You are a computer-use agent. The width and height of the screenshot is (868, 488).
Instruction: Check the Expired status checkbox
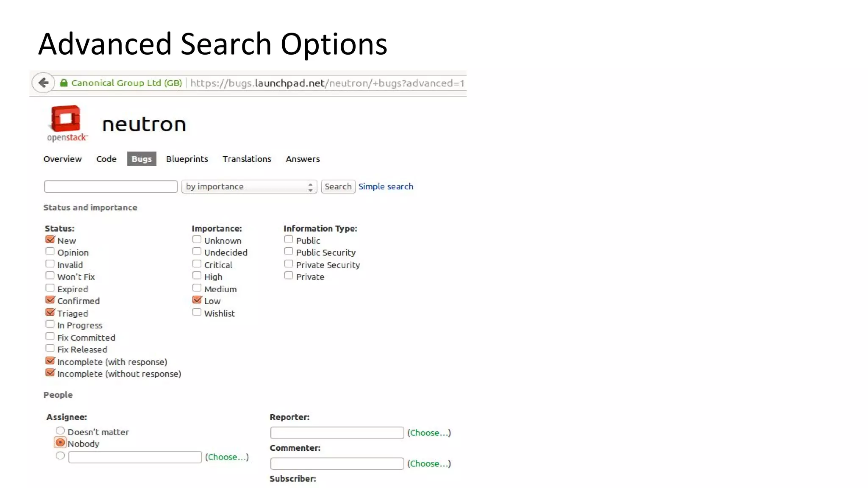point(50,288)
